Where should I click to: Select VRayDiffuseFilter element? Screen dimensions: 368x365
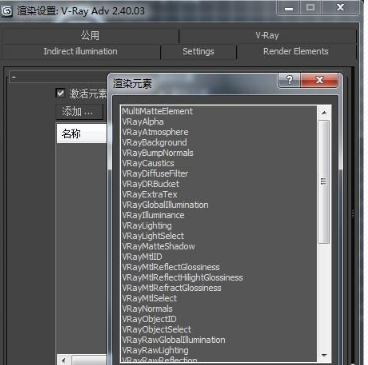[219, 174]
